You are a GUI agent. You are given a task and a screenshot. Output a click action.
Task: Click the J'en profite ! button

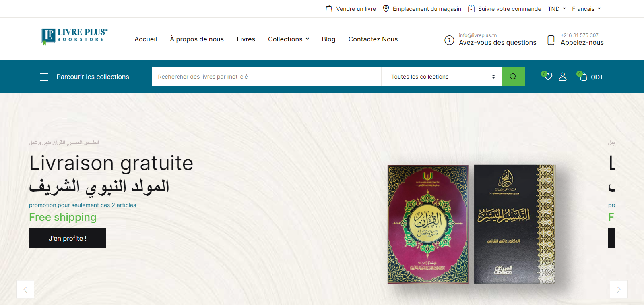(x=68, y=238)
